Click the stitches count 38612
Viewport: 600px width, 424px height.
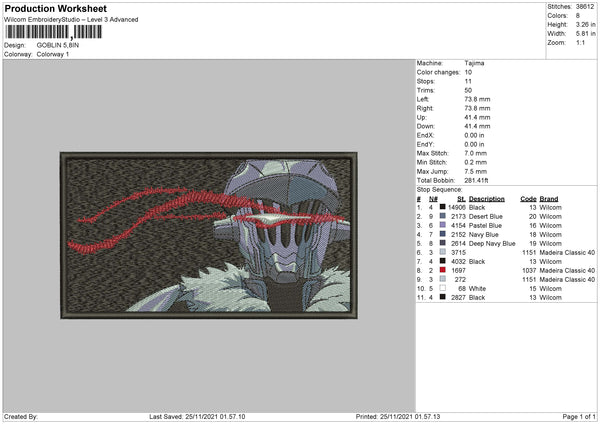pos(585,7)
